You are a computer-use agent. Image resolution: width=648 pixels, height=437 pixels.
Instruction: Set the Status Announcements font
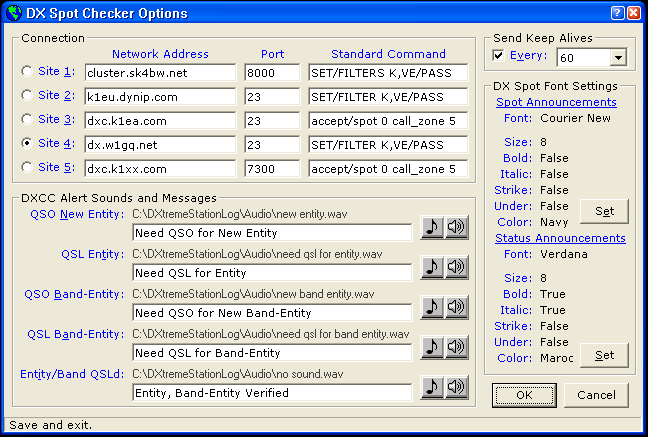pos(604,356)
